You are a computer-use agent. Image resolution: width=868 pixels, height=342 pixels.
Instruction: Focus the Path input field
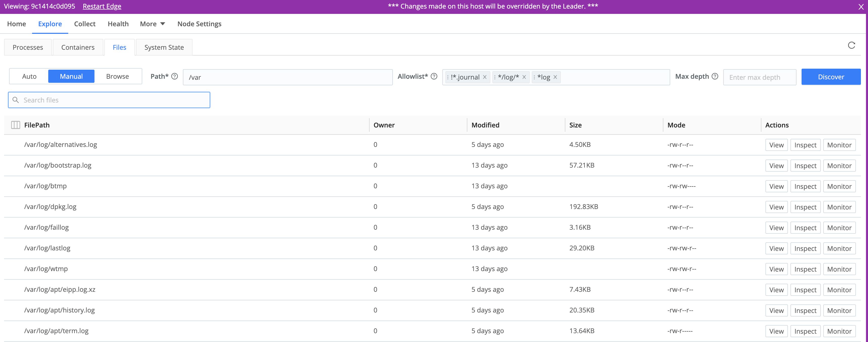pos(288,77)
